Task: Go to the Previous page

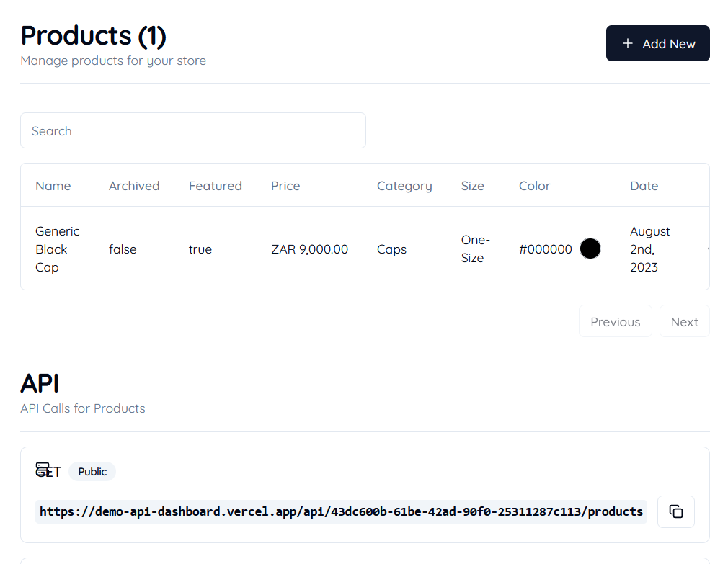Action: tap(615, 321)
